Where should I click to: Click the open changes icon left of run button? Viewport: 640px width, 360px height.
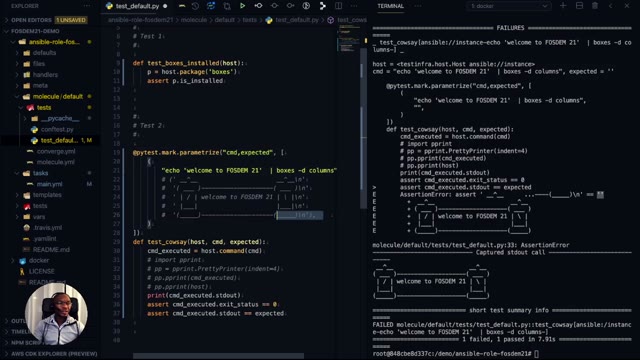(x=227, y=6)
